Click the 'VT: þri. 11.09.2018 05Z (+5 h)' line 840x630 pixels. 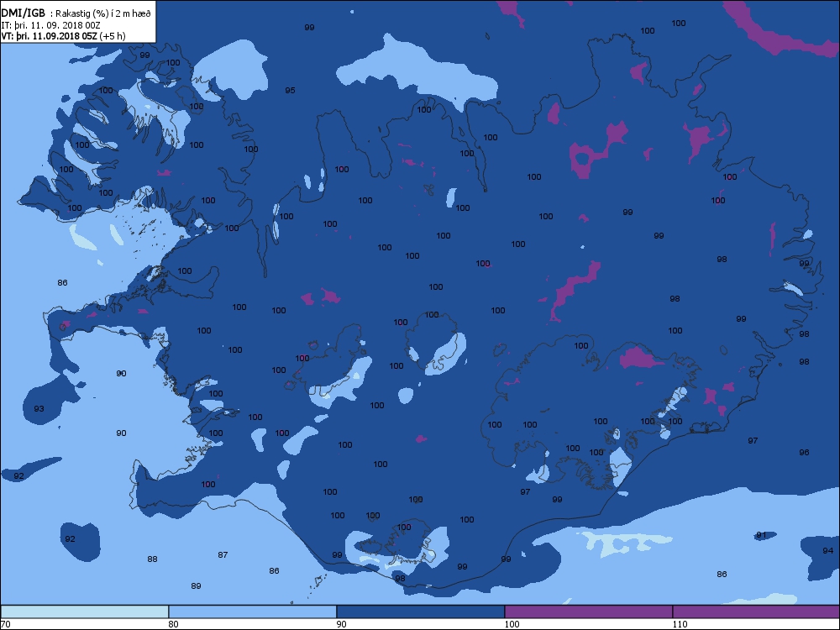[x=63, y=36]
